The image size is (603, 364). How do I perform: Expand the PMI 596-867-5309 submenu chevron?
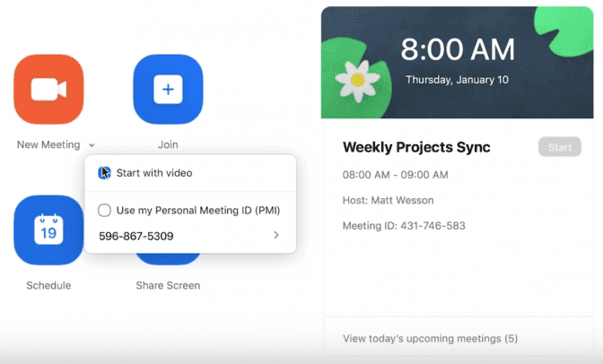pos(276,235)
